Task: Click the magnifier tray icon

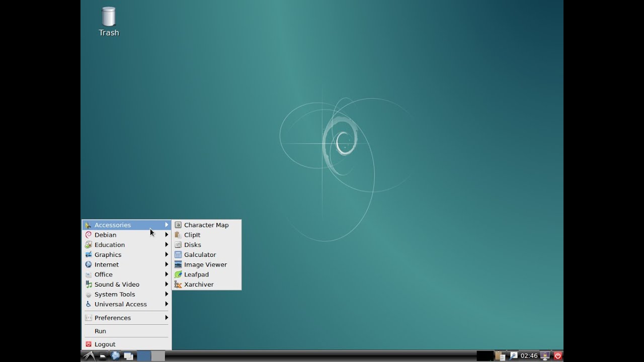Action: 513,356
